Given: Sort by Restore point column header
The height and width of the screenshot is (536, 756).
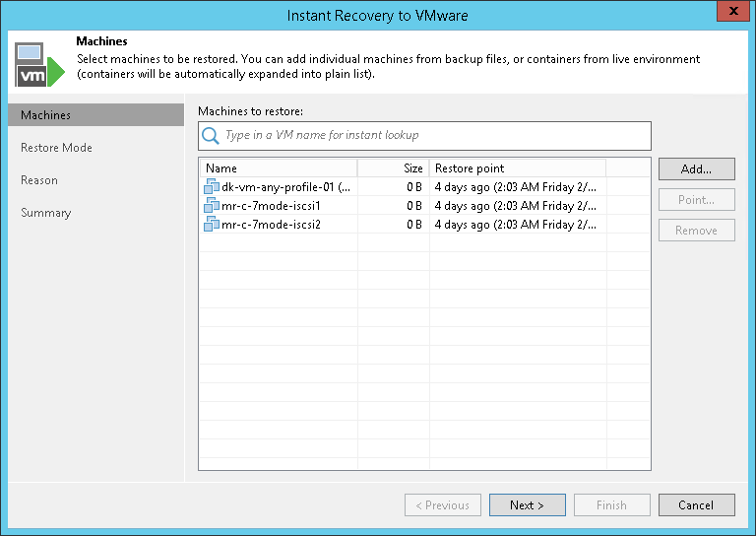Looking at the screenshot, I should (517, 168).
